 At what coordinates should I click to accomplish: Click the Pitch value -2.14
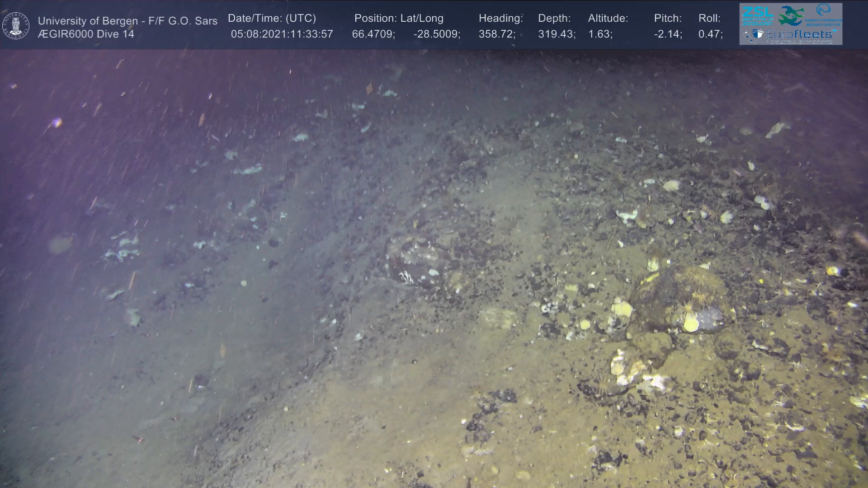(668, 34)
